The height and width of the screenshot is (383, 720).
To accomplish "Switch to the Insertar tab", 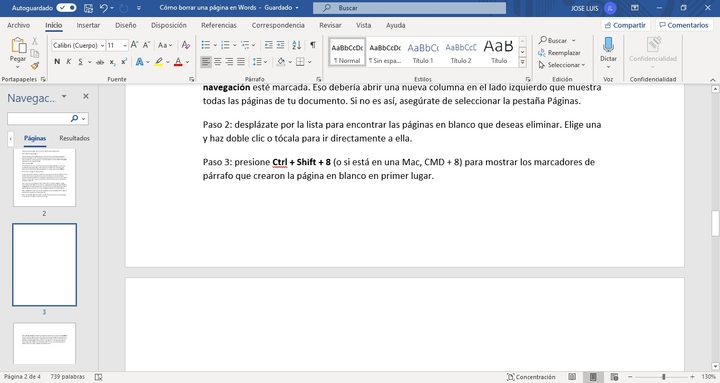I will tap(88, 25).
